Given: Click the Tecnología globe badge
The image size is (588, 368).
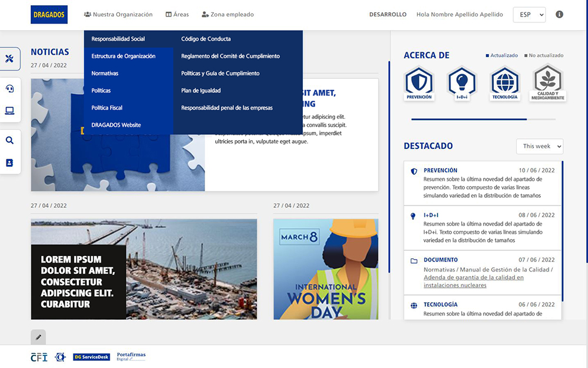Looking at the screenshot, I should pos(505,83).
